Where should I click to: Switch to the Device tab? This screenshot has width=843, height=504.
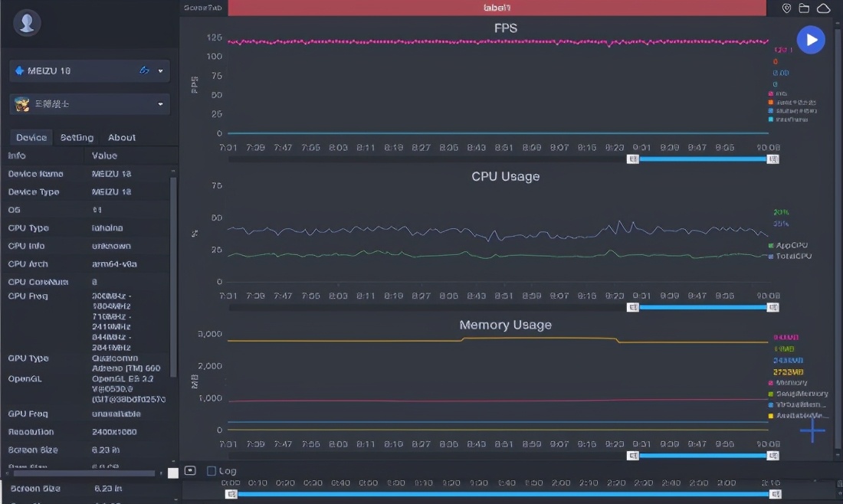pos(31,138)
